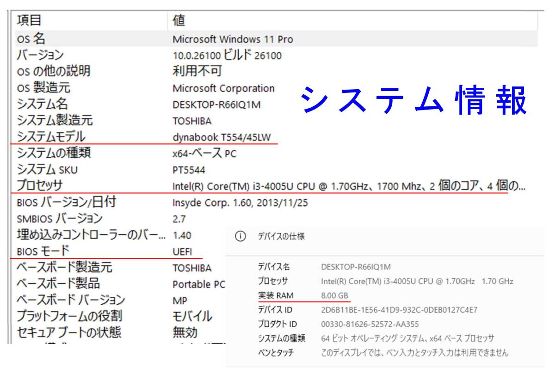Click the 項目 column header
The image size is (555, 392).
29,20
